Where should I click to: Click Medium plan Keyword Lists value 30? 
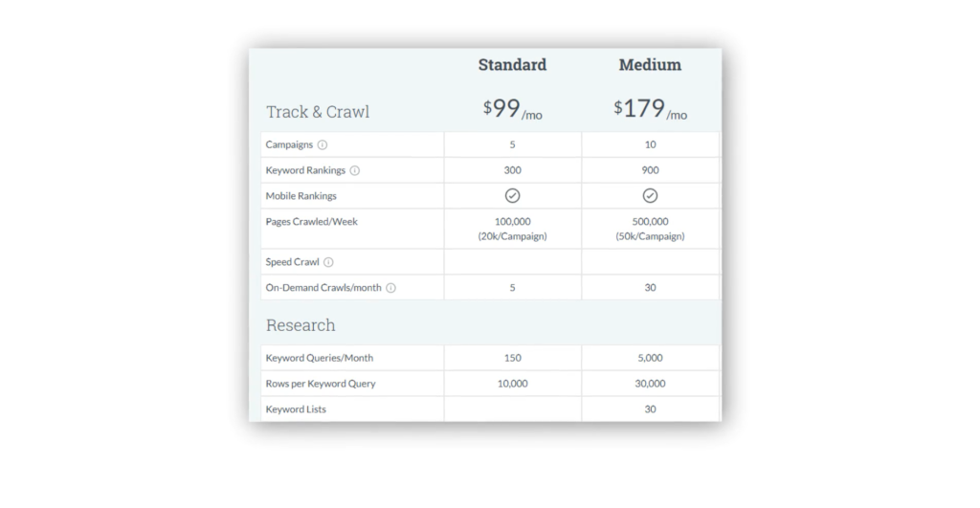pos(650,409)
